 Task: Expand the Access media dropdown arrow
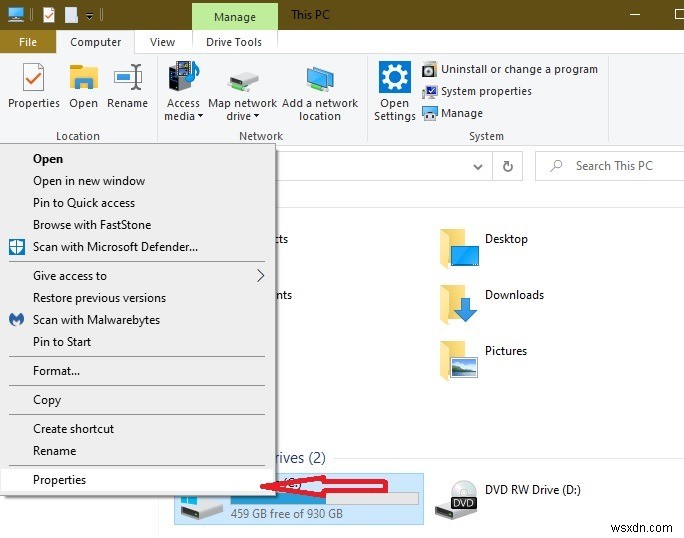(201, 116)
